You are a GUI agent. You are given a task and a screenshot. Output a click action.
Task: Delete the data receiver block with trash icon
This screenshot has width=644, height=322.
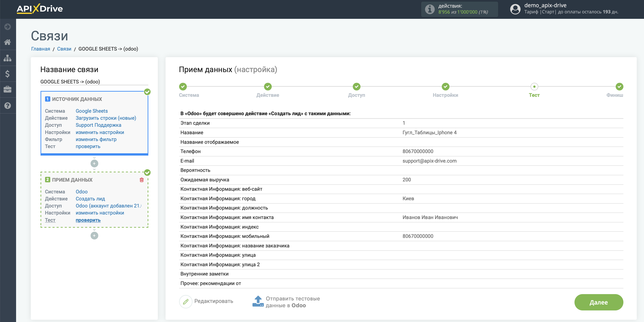[x=142, y=180]
